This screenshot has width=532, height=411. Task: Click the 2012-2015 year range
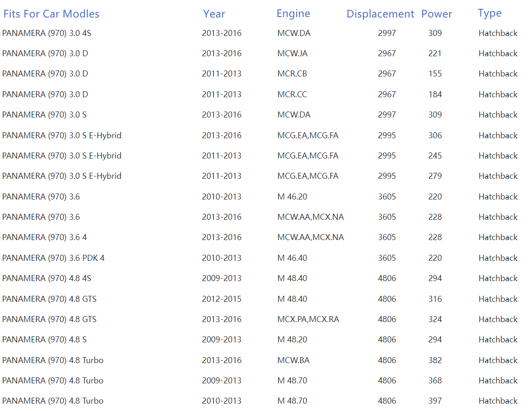pyautogui.click(x=221, y=299)
